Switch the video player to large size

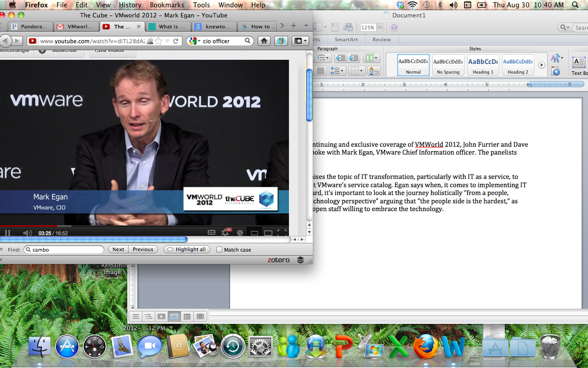[x=268, y=233]
